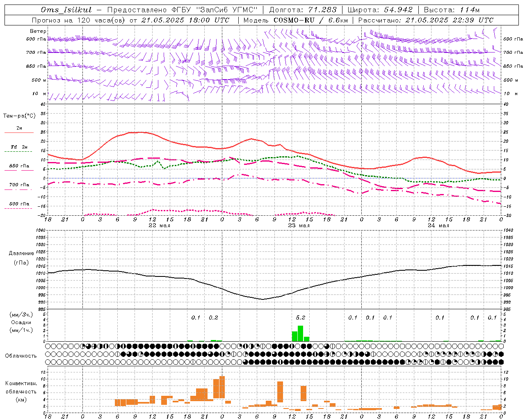Click the provider text ФГБУ "ЗапСиб УГМС"
This screenshot has width=525, height=420.
pos(215,10)
